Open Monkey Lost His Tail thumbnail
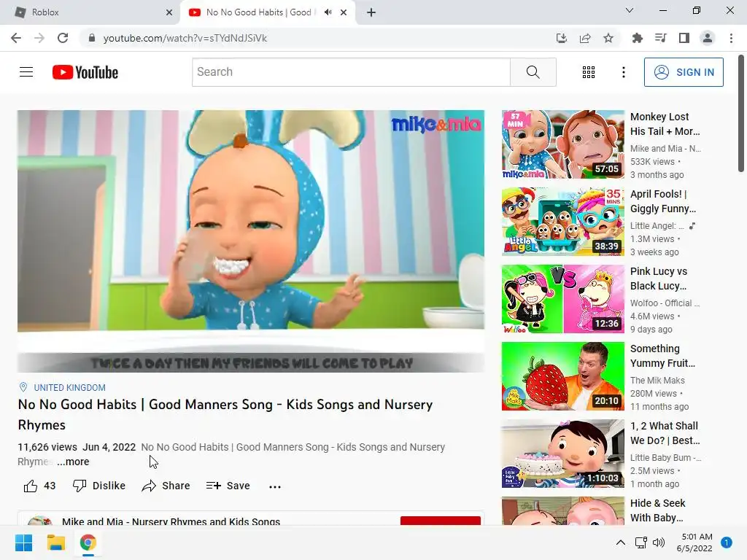 [562, 144]
